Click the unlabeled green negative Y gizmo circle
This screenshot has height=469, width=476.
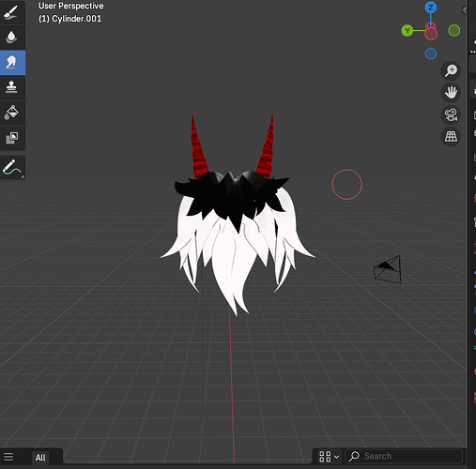click(454, 31)
